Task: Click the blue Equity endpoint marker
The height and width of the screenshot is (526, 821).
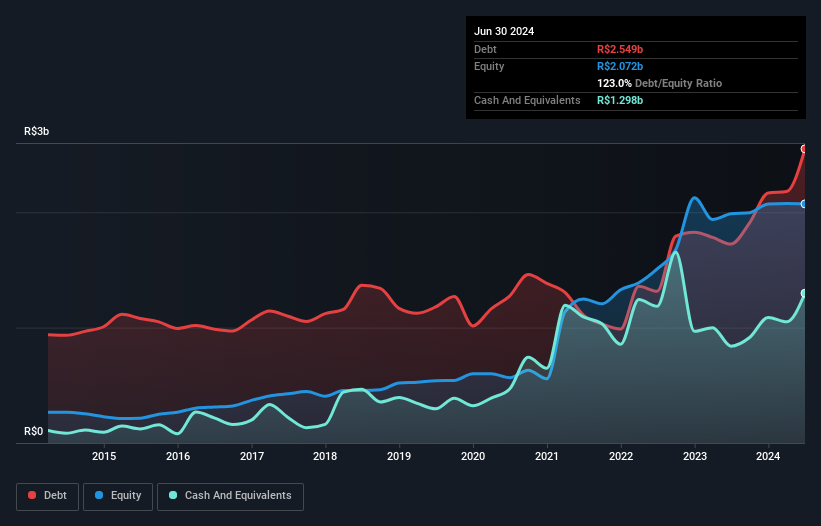Action: click(x=804, y=204)
